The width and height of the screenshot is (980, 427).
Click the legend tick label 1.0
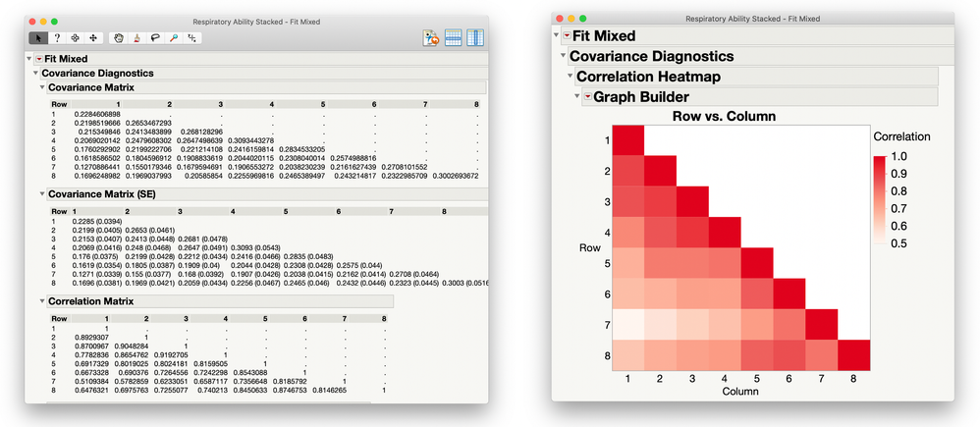click(x=898, y=156)
